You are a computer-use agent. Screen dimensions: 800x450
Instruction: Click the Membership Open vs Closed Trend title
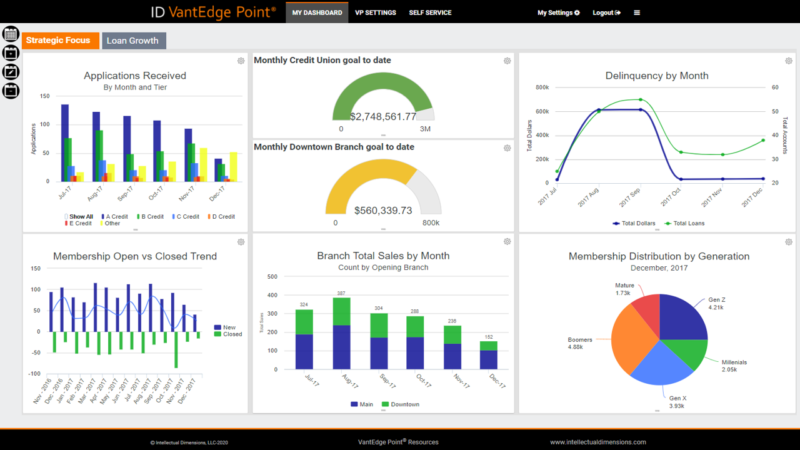click(135, 256)
